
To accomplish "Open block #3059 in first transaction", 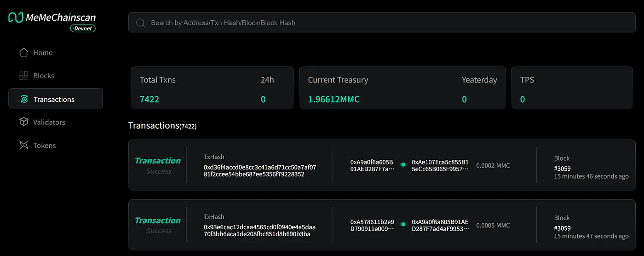I will tap(562, 169).
